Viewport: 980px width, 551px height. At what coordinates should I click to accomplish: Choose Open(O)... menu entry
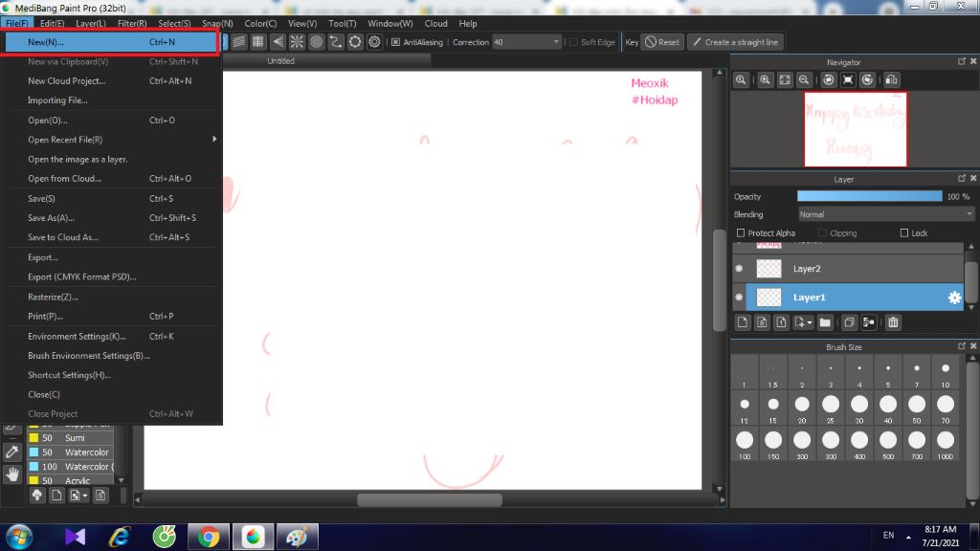click(113, 120)
